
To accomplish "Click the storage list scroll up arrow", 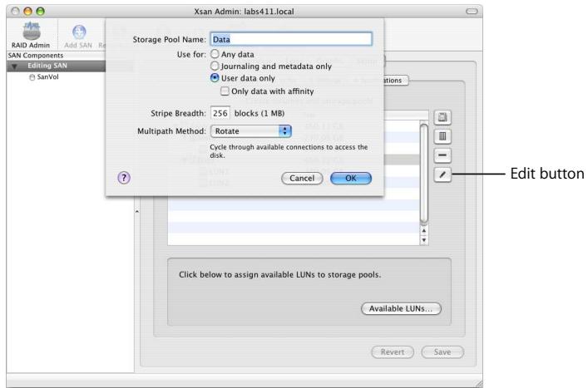I will 424,231.
